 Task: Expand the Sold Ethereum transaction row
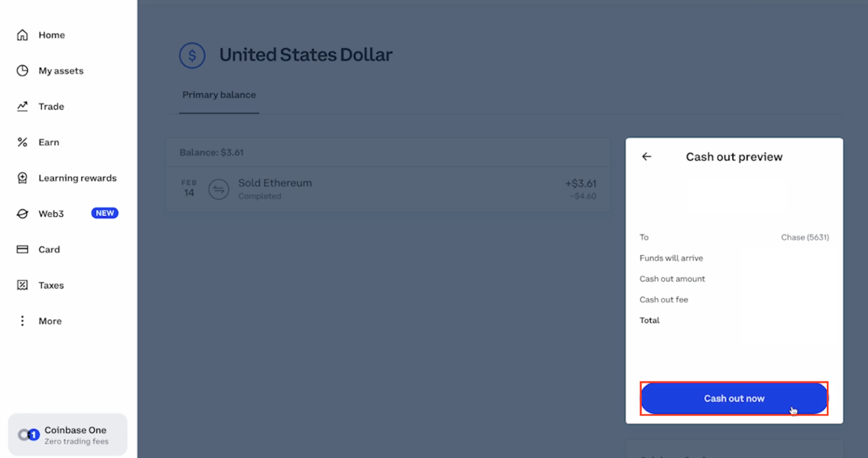coord(388,189)
